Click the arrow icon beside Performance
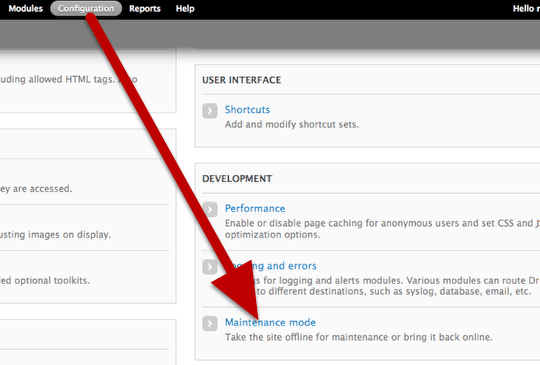The height and width of the screenshot is (365, 540). click(x=210, y=209)
